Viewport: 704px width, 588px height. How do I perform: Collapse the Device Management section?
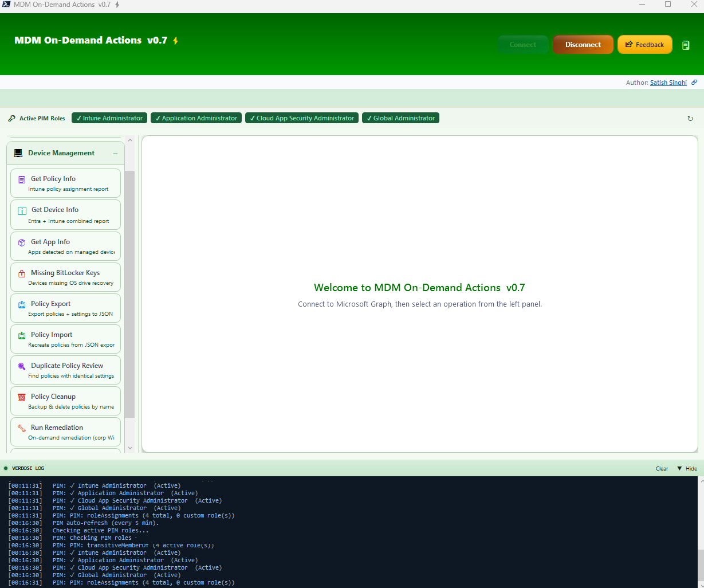[x=115, y=154]
